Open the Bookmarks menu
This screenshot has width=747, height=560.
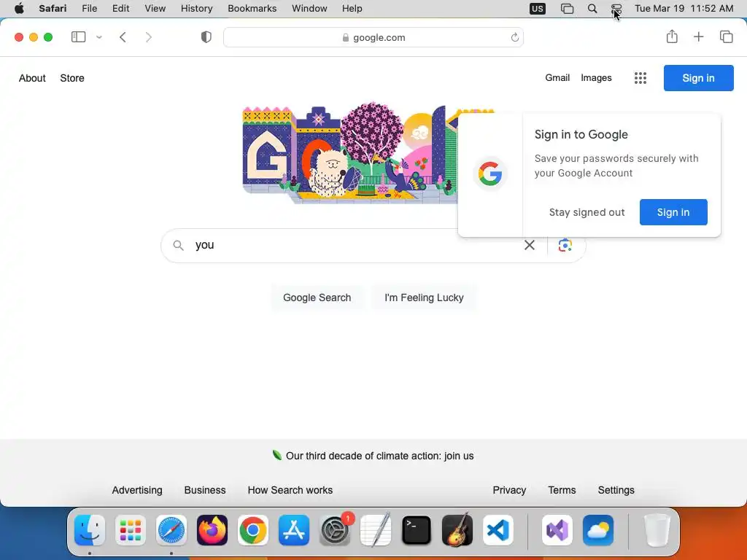pyautogui.click(x=252, y=9)
